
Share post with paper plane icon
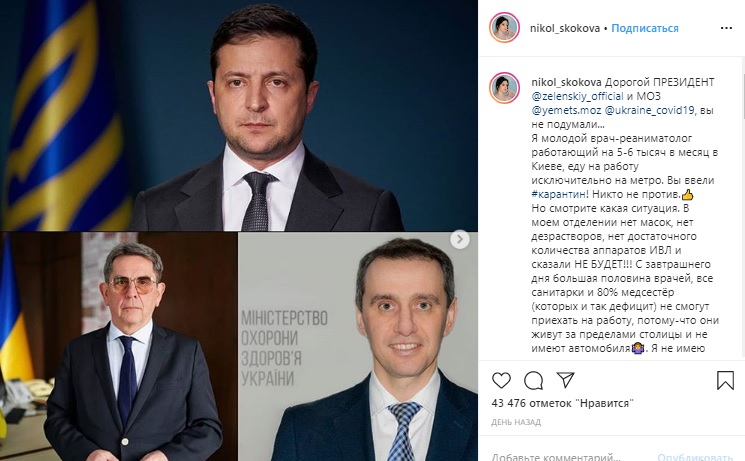coord(565,380)
